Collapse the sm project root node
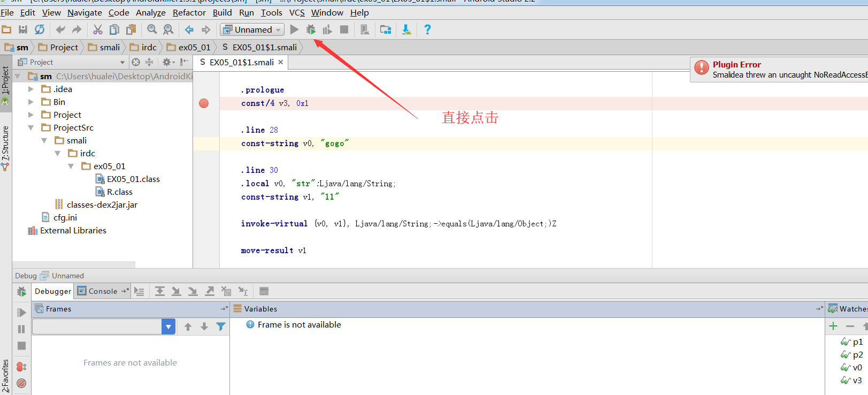The height and width of the screenshot is (395, 868). click(x=18, y=77)
